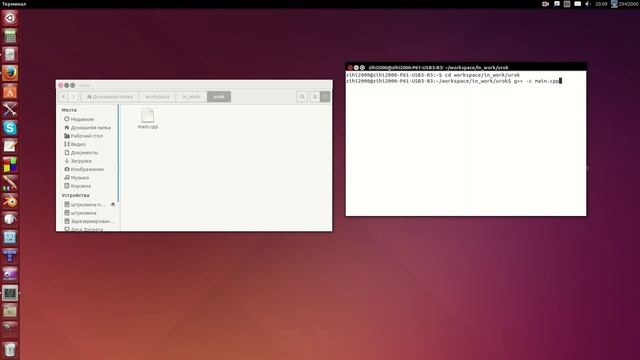Click the in_work breadcrumb in path bar
The width and height of the screenshot is (640, 360).
[x=191, y=97]
